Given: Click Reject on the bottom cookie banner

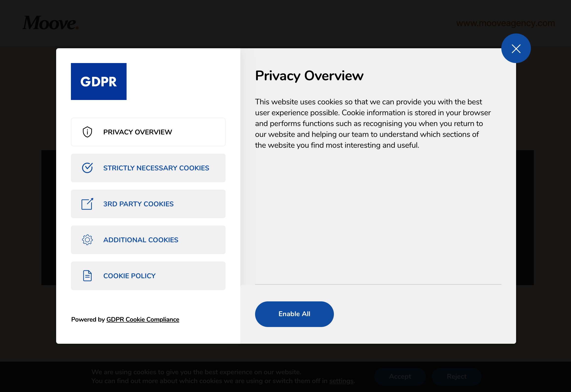Looking at the screenshot, I should [457, 376].
